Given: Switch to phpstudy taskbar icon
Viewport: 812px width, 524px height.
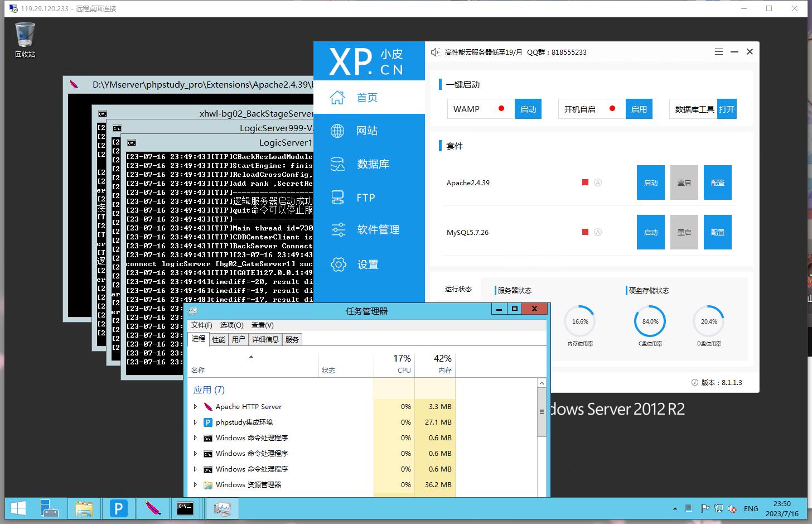Looking at the screenshot, I should pos(118,508).
